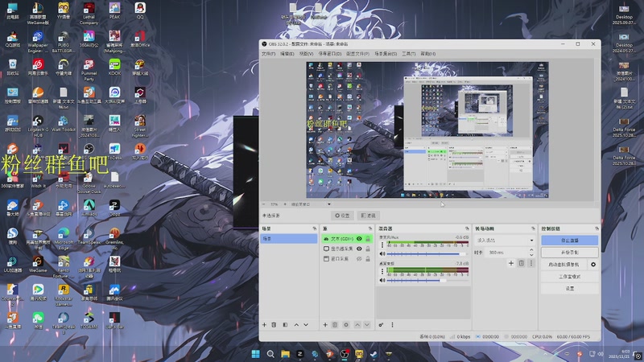Open the 帮助(H) menu

[428, 54]
